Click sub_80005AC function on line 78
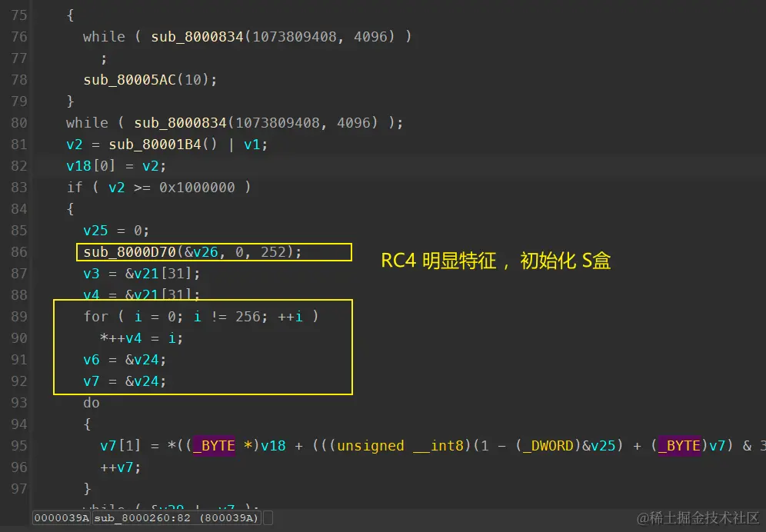766x532 pixels. tap(129, 80)
